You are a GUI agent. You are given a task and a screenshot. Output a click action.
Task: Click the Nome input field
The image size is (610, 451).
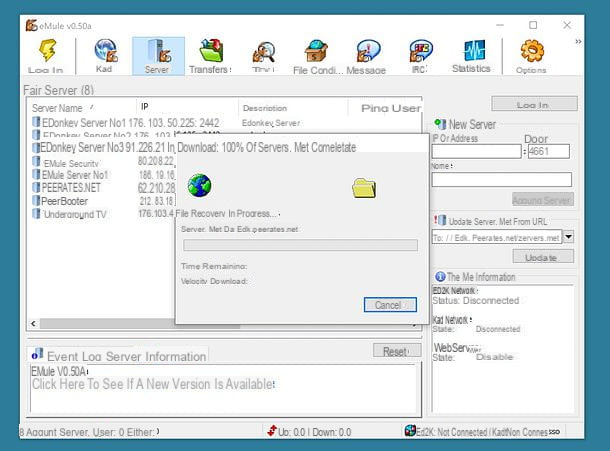pos(502,179)
